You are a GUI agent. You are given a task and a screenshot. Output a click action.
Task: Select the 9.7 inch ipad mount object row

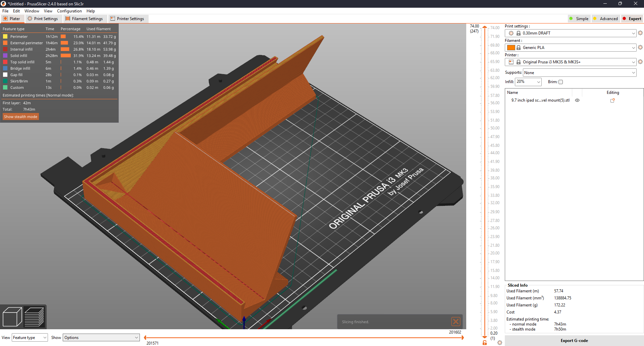(574, 100)
